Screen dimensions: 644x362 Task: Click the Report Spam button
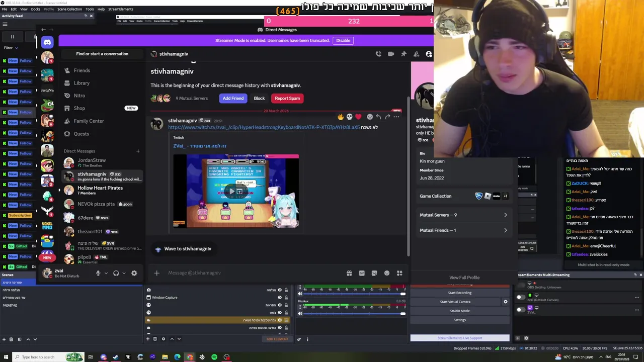click(287, 98)
